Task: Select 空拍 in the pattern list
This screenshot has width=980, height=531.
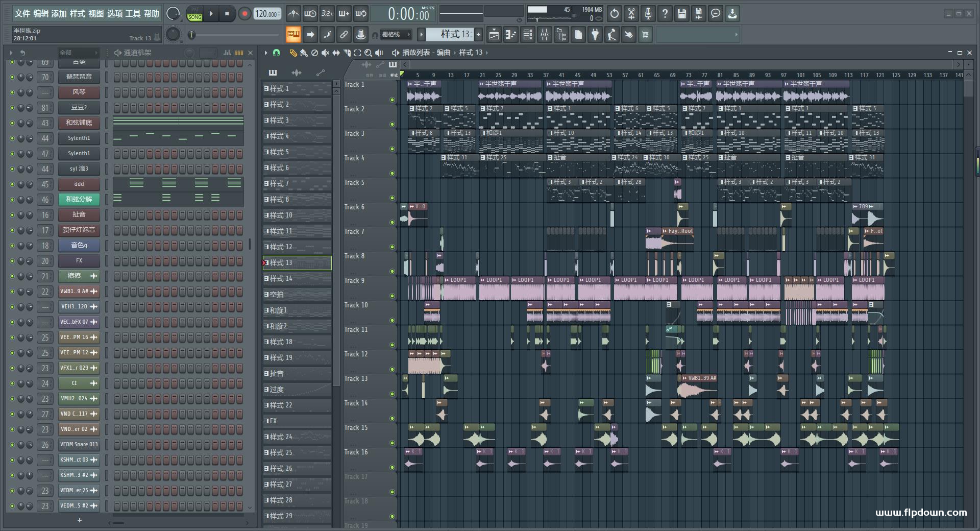Action: point(297,295)
